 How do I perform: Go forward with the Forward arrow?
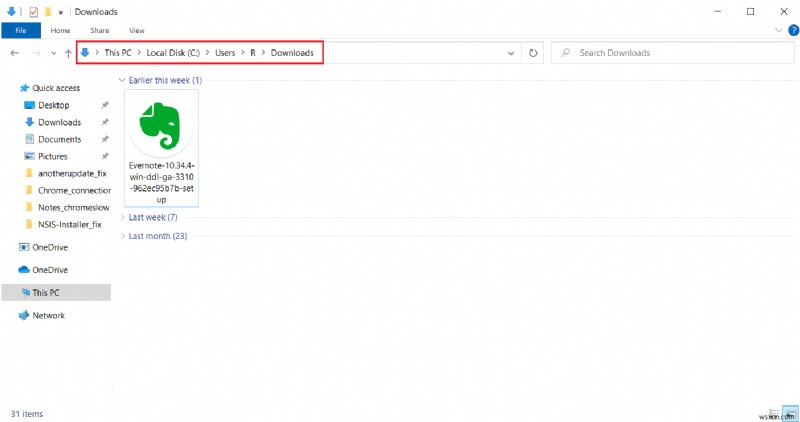(x=36, y=53)
